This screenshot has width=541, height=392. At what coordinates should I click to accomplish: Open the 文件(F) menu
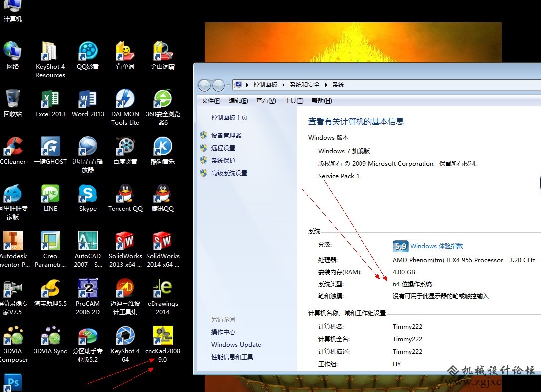click(x=211, y=101)
